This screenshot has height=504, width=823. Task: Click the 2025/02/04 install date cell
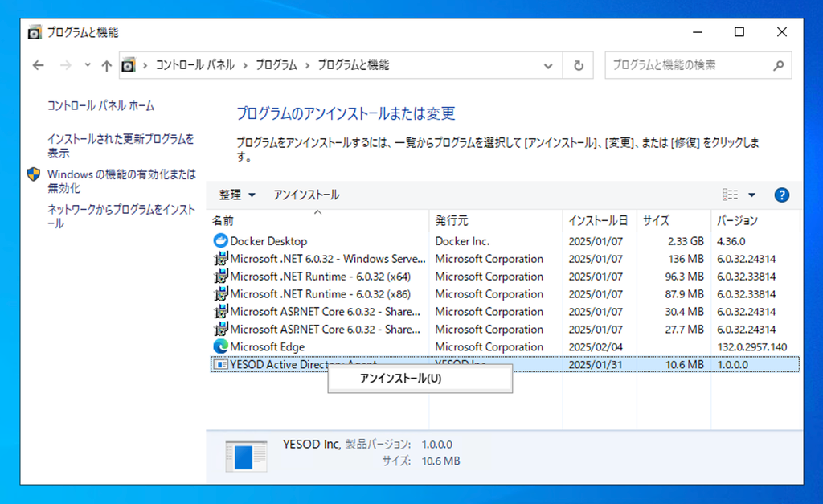[596, 346]
